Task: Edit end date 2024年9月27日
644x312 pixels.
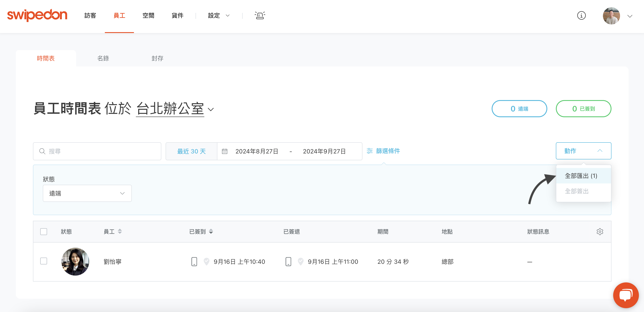Action: 324,151
